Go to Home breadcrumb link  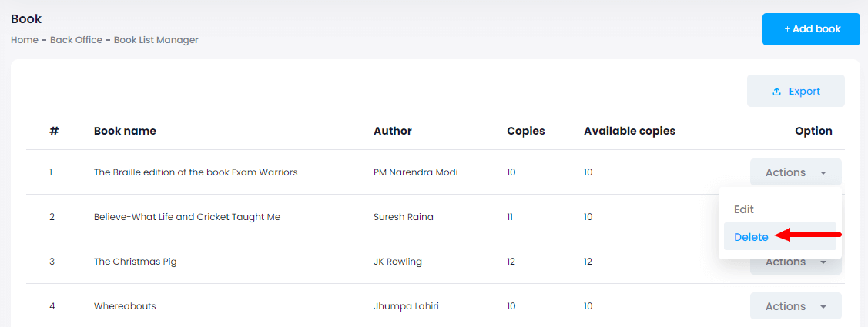tap(25, 40)
